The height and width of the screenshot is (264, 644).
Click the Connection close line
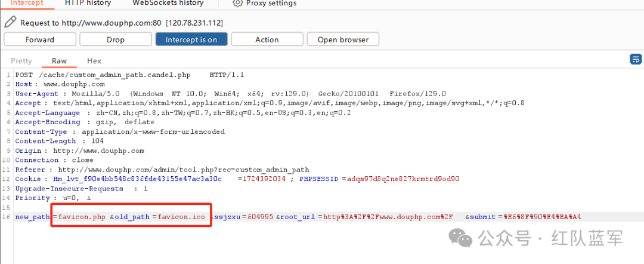54,160
